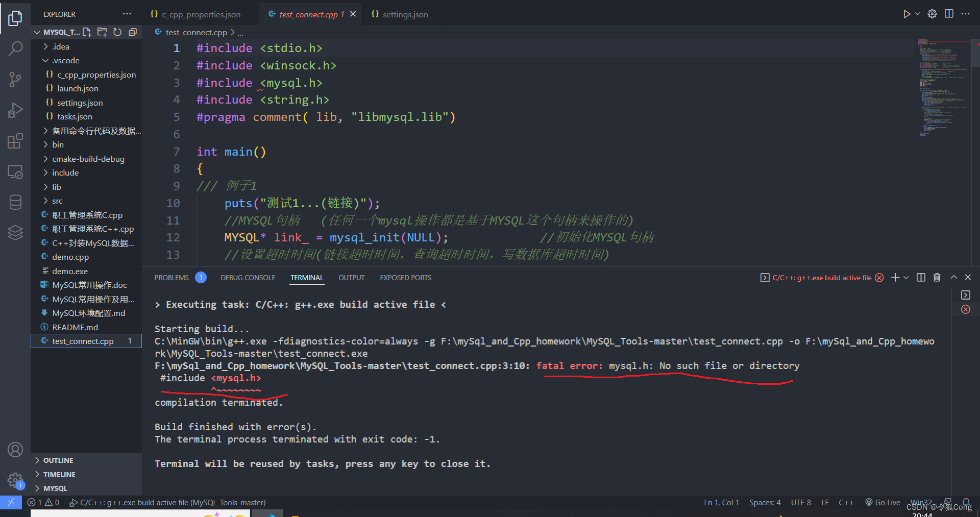Open the Source Control view
980x517 pixels.
15,80
